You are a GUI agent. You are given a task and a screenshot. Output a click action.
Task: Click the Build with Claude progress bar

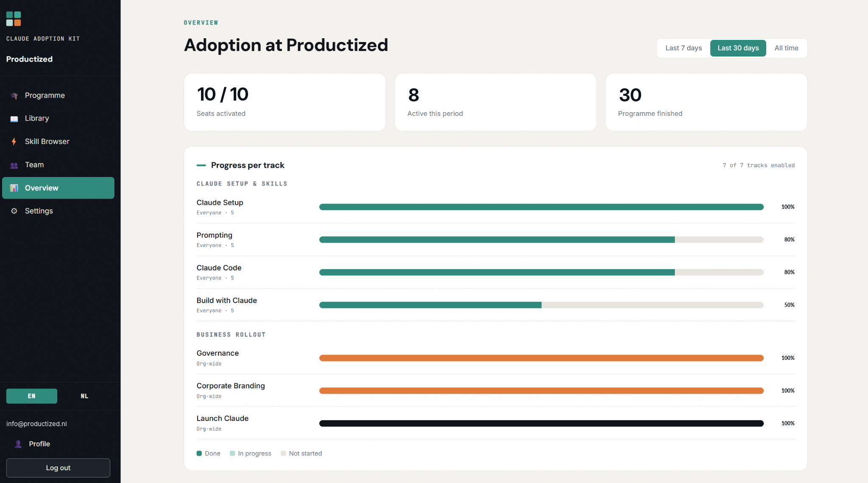(541, 305)
